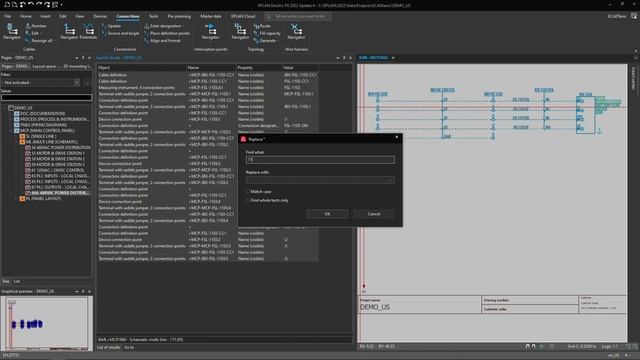This screenshot has width=640, height=360.
Task: Switch to the View ribbon tab
Action: click(x=80, y=16)
